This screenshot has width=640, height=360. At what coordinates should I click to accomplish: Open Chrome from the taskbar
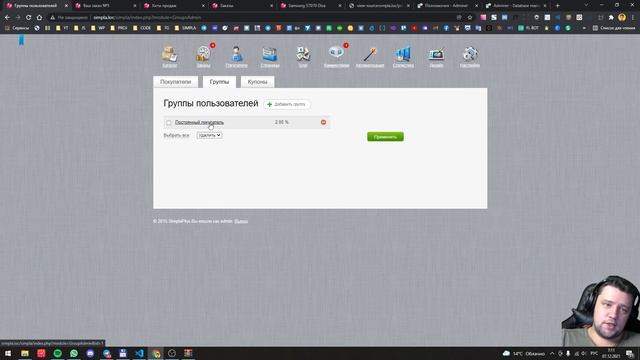156,353
